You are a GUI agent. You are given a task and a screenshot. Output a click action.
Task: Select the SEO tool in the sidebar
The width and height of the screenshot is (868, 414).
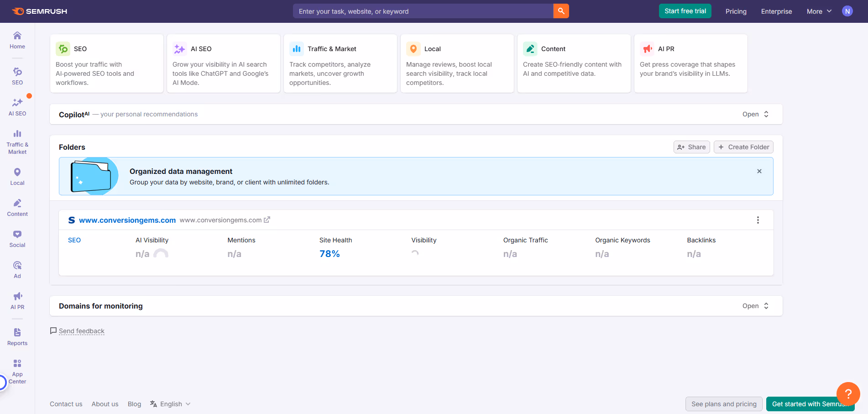click(x=17, y=75)
